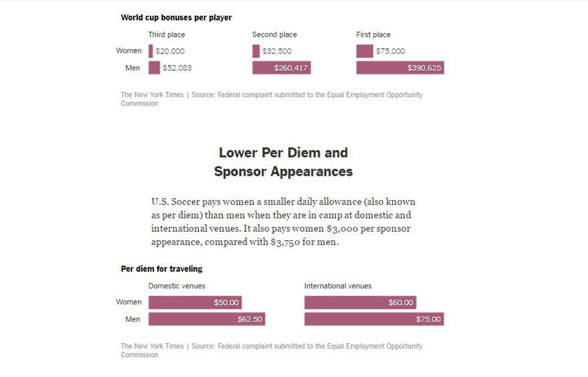Click the "Per diem for traveling" chart title

[x=162, y=269]
